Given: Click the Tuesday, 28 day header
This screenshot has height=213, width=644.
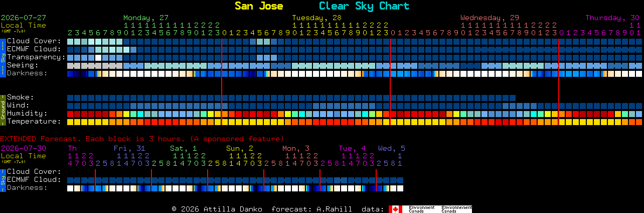Looking at the screenshot, I should tap(317, 18).
